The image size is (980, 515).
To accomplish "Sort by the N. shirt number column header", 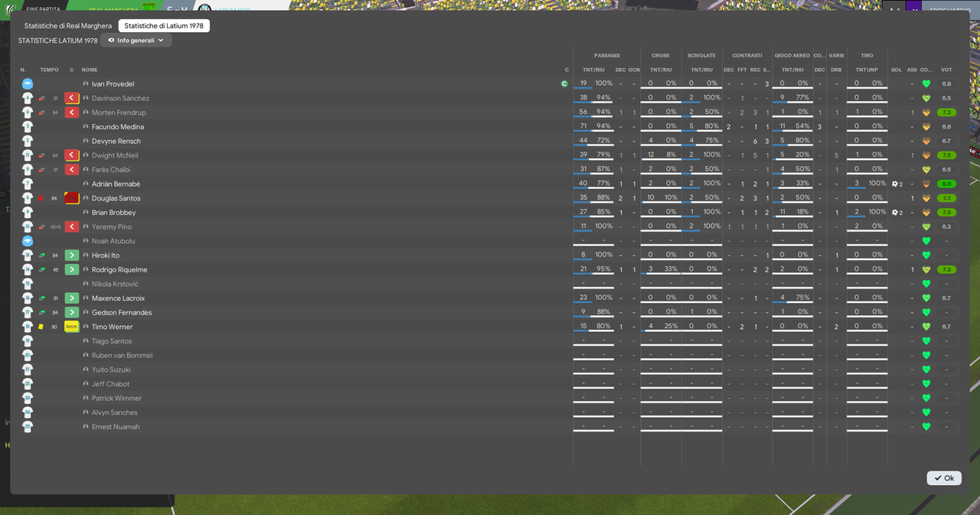I will click(x=23, y=70).
